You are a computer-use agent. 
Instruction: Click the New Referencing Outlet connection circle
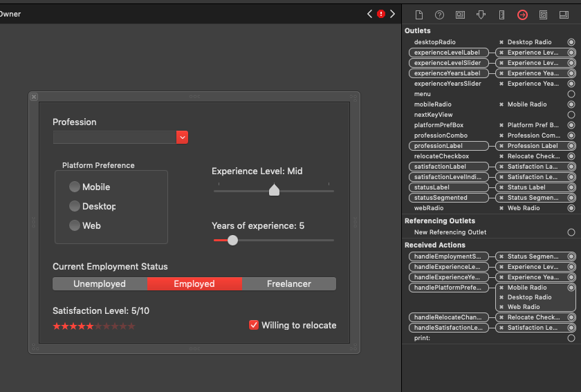tap(571, 232)
